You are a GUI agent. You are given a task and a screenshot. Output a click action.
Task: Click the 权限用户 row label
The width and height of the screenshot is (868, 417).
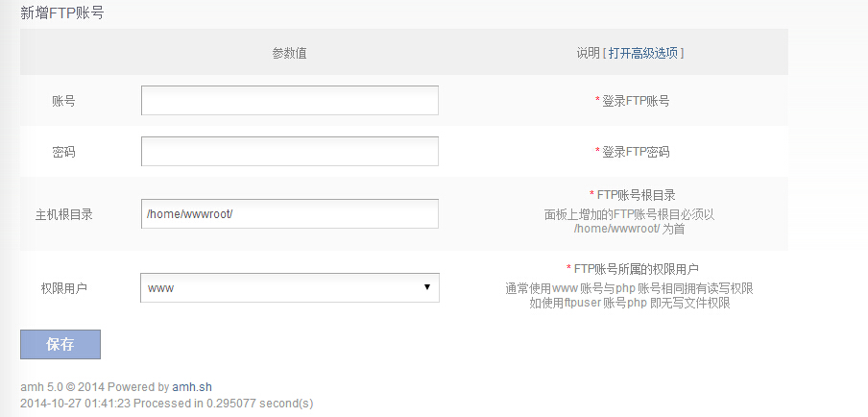coord(63,287)
